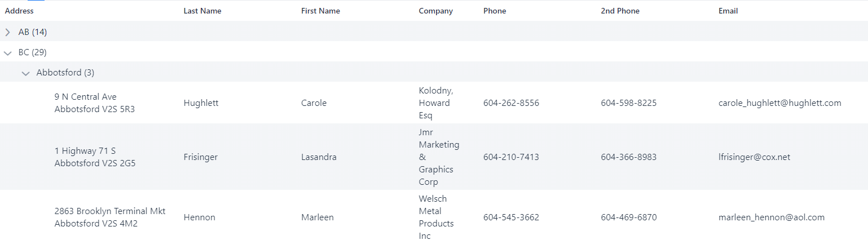868x240 pixels.
Task: Select phone number 604-545-3662
Action: click(x=511, y=217)
